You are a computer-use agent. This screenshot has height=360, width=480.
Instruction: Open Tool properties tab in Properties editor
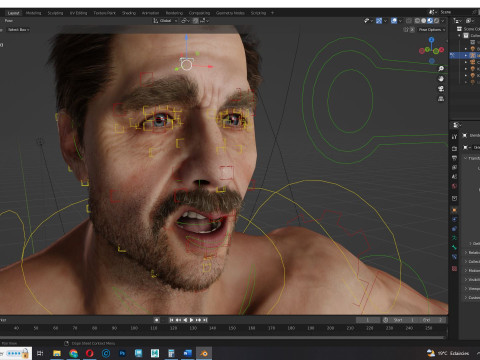[x=454, y=137]
